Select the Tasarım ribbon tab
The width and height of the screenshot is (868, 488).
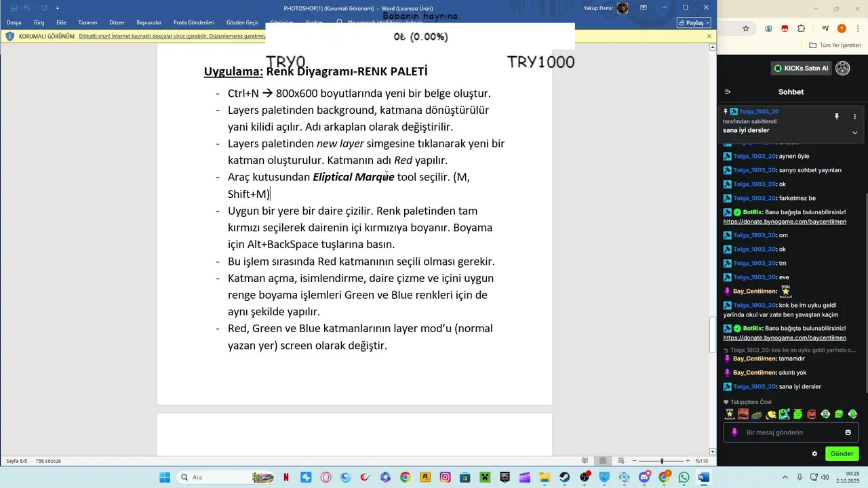pos(87,22)
